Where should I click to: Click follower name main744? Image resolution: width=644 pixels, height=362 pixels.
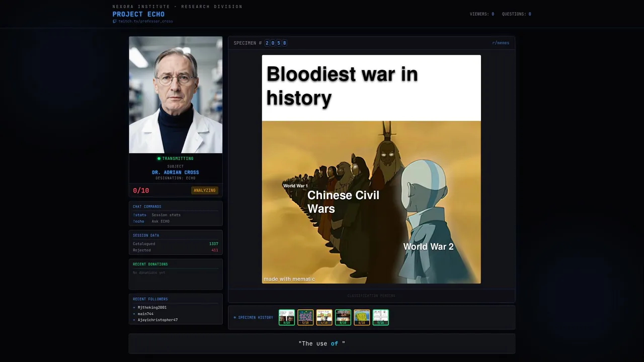(145, 314)
